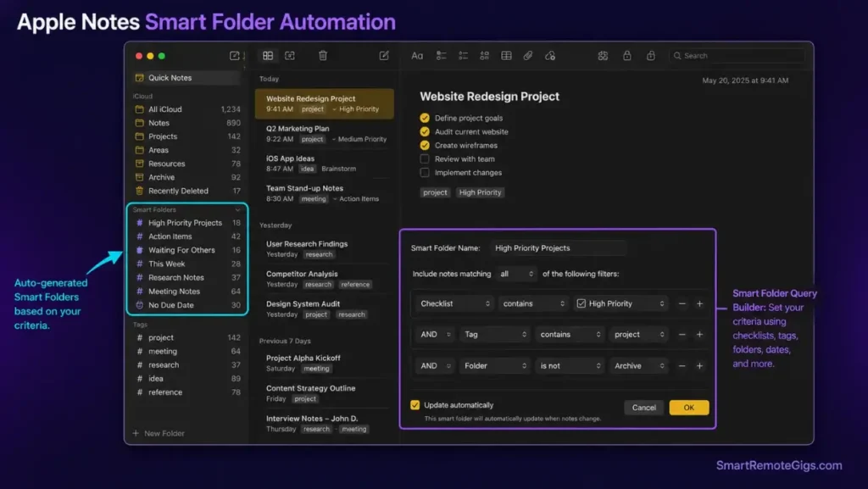Image resolution: width=868 pixels, height=489 pixels.
Task: Open the Aa text format menu
Action: [417, 56]
